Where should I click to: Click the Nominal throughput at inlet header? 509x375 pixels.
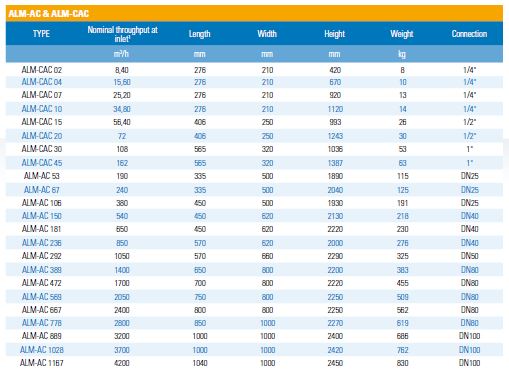[x=122, y=34]
